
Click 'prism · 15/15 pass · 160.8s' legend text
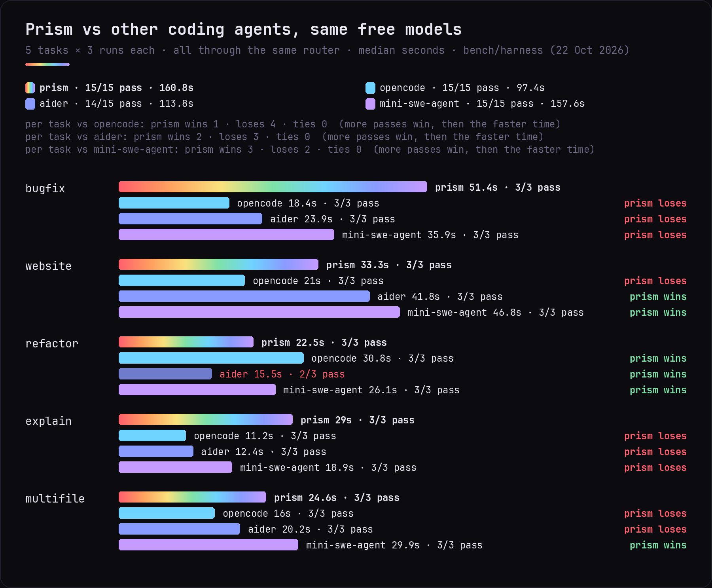(x=116, y=88)
